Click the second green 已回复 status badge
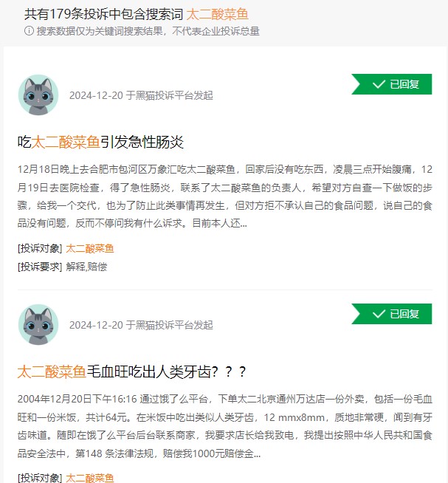 coord(392,314)
